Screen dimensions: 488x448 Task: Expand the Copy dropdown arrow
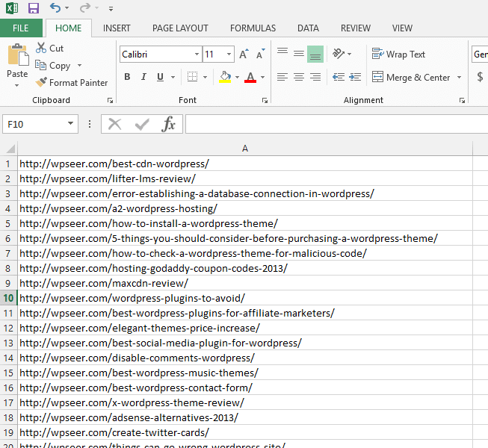tap(79, 65)
